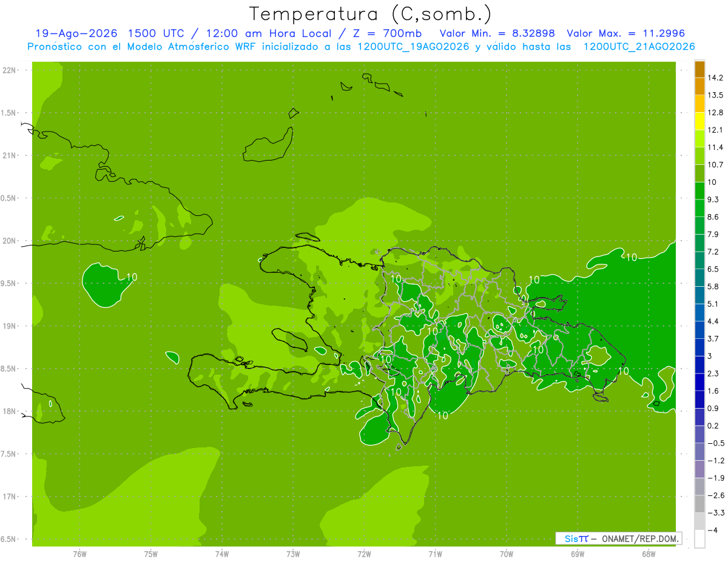Screen dimensions: 728x562
Task: Click the 12.8 color scale label
Action: click(x=716, y=113)
